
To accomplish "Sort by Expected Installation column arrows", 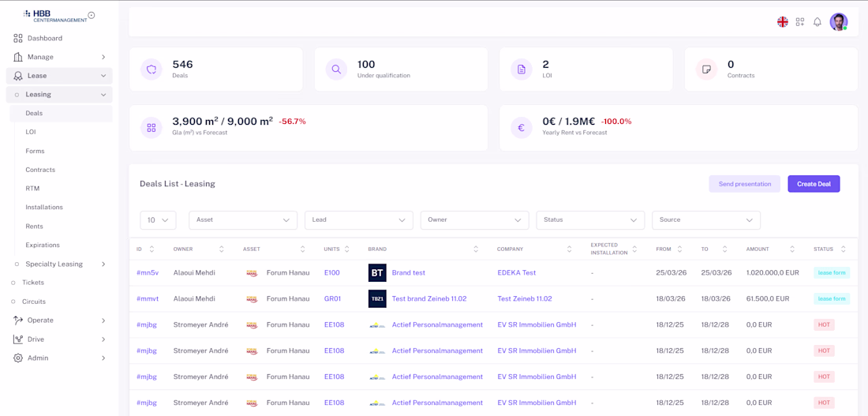I will (x=634, y=249).
